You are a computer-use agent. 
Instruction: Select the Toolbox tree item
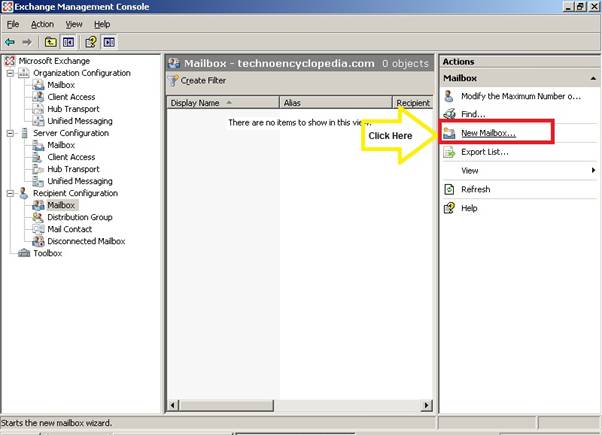pos(48,253)
